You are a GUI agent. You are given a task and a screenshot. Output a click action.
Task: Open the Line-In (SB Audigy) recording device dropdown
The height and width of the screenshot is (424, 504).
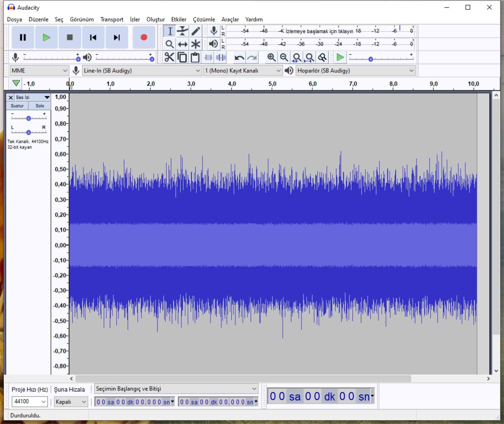142,71
